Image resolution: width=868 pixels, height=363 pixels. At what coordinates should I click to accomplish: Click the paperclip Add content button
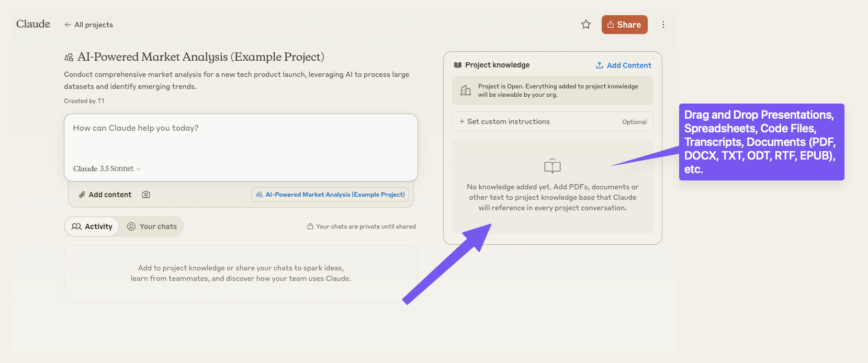(105, 195)
